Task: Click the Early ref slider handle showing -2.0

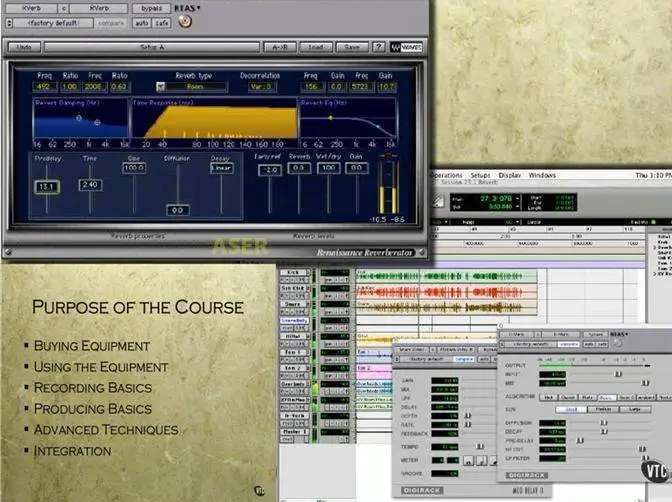Action: pos(270,170)
